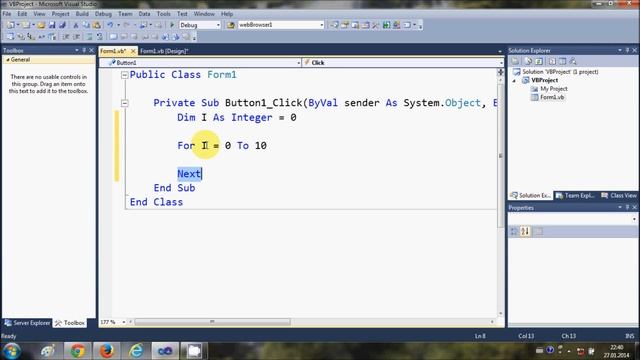Image resolution: width=640 pixels, height=360 pixels.
Task: Click the Solution Explorer Properties icon
Action: [516, 61]
